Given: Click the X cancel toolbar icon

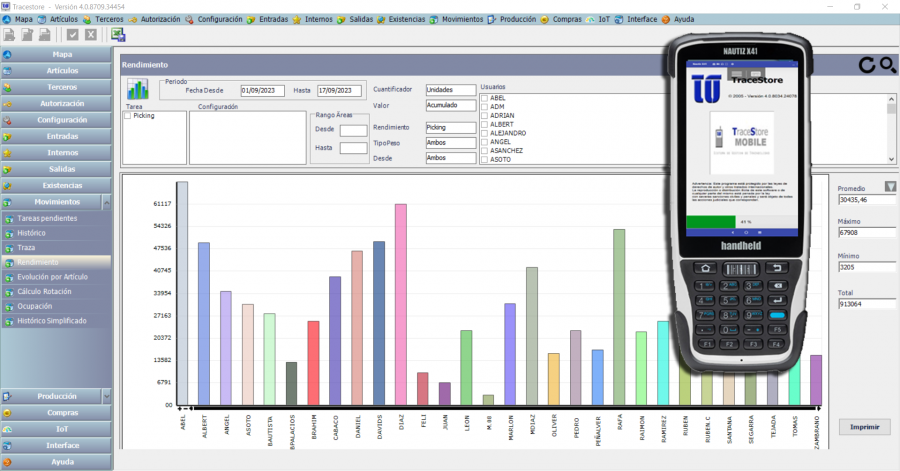Looking at the screenshot, I should pos(91,35).
